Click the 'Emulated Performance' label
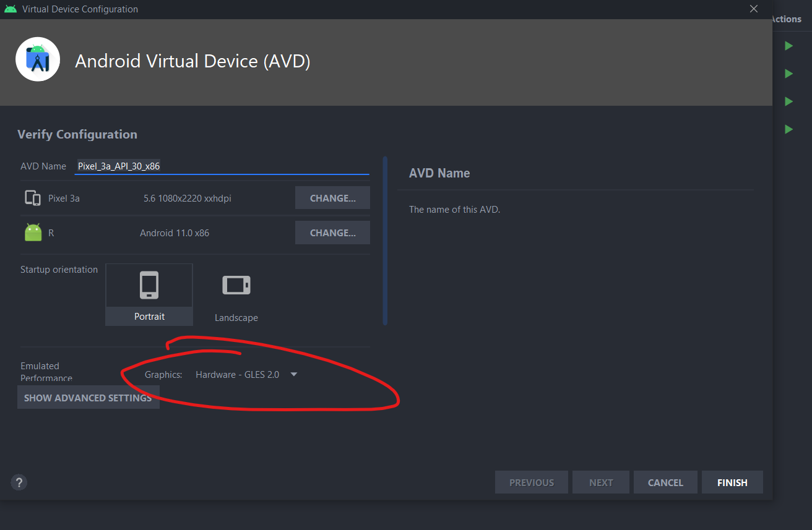 [x=46, y=372]
